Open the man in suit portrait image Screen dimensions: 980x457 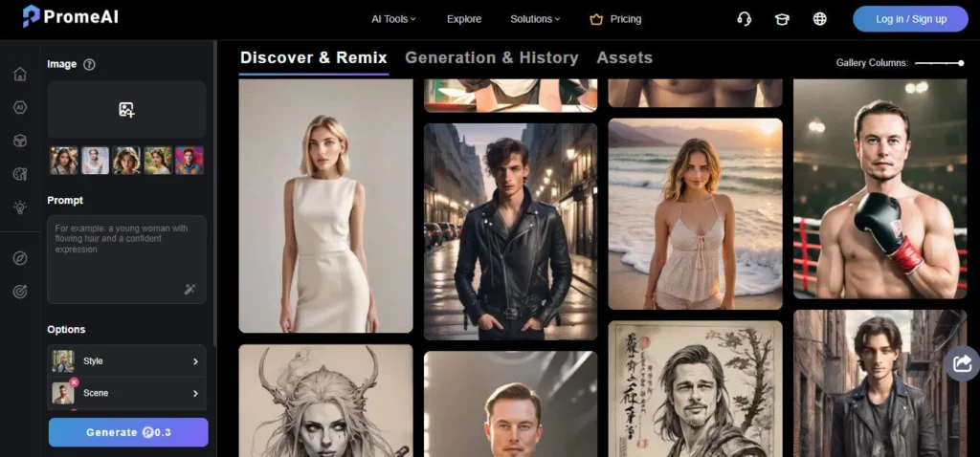click(511, 403)
